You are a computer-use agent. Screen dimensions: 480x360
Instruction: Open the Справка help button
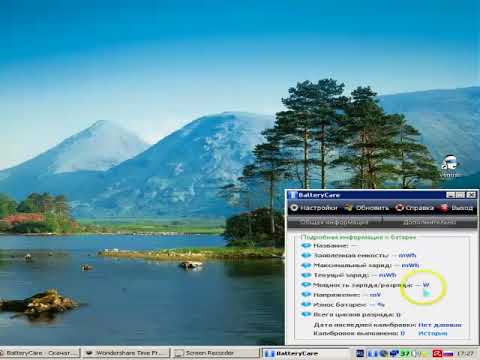pyautogui.click(x=415, y=208)
